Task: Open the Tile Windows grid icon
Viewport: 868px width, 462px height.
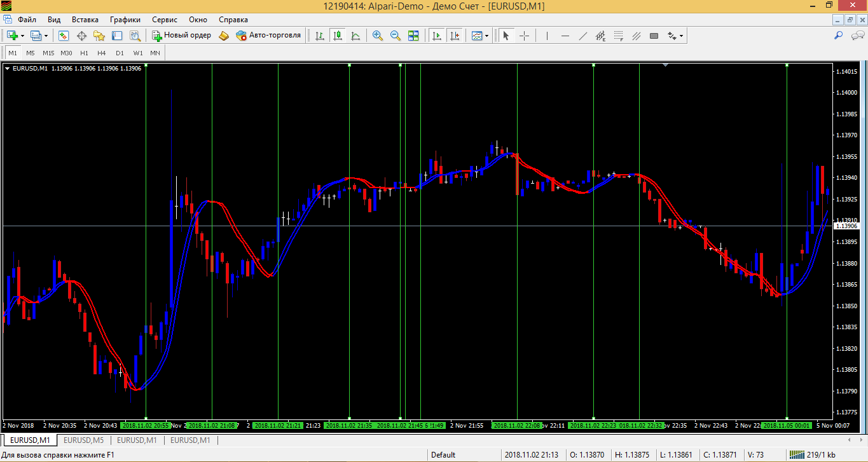Action: (x=413, y=36)
